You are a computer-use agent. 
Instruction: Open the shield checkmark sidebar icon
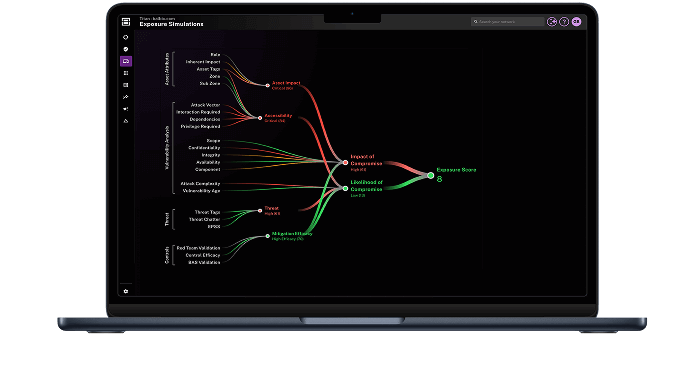click(126, 49)
